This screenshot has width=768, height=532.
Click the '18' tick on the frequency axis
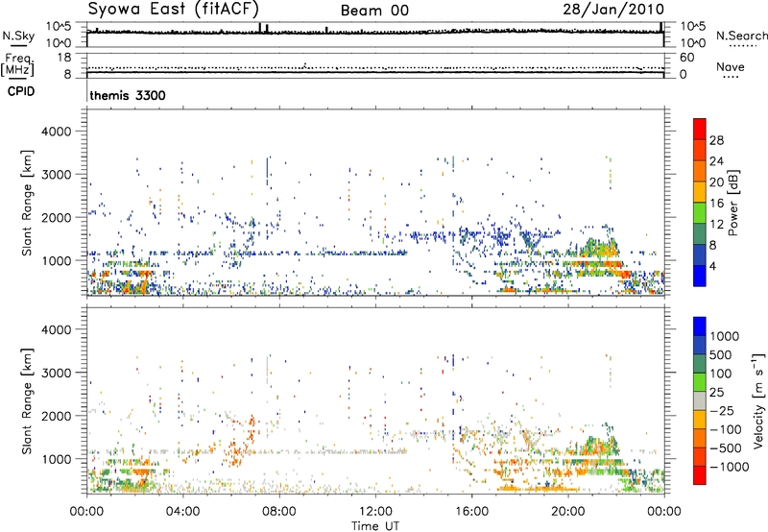pos(64,58)
